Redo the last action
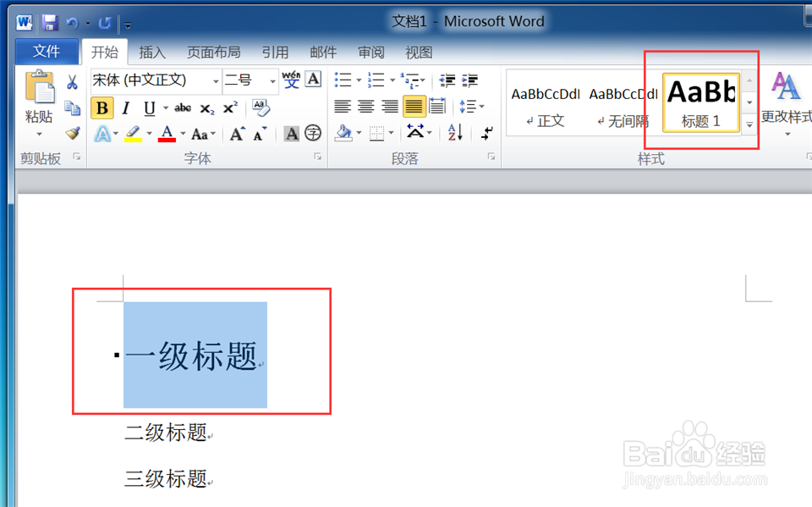The image size is (812, 507). [x=105, y=23]
